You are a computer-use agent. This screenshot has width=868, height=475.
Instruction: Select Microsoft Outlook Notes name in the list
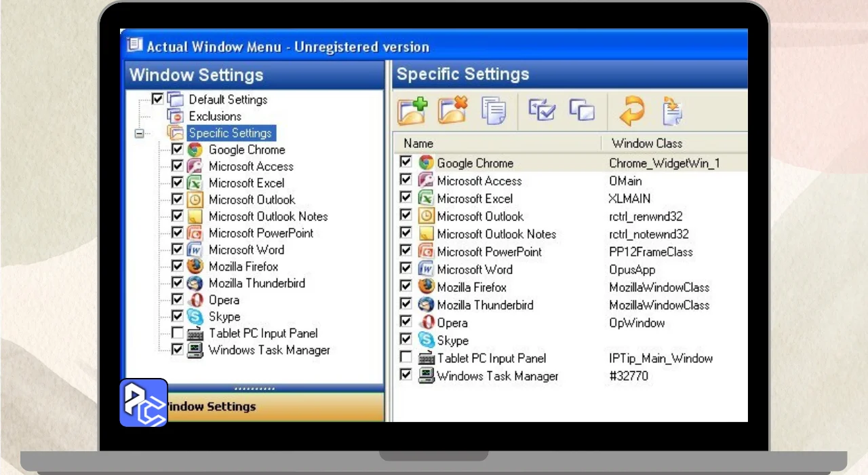pyautogui.click(x=496, y=234)
